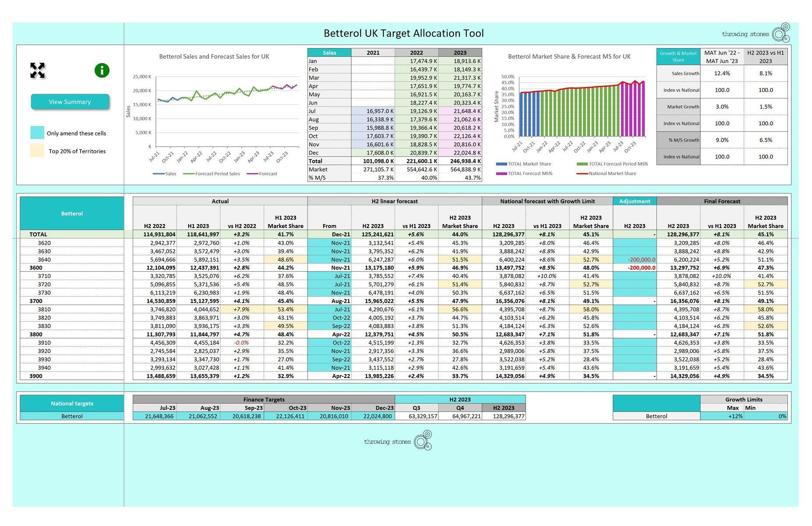Click the TOTAL row label
The image size is (812, 526).
[x=38, y=235]
